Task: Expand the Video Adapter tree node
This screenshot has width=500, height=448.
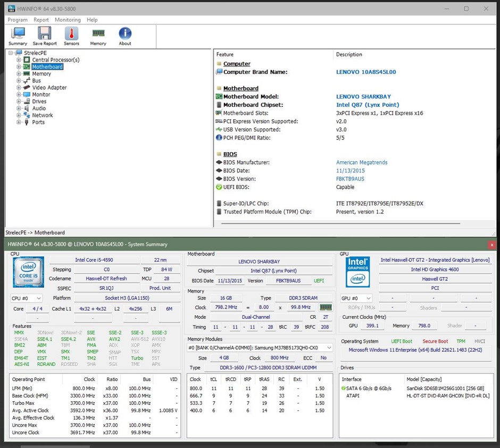Action: 19,88
